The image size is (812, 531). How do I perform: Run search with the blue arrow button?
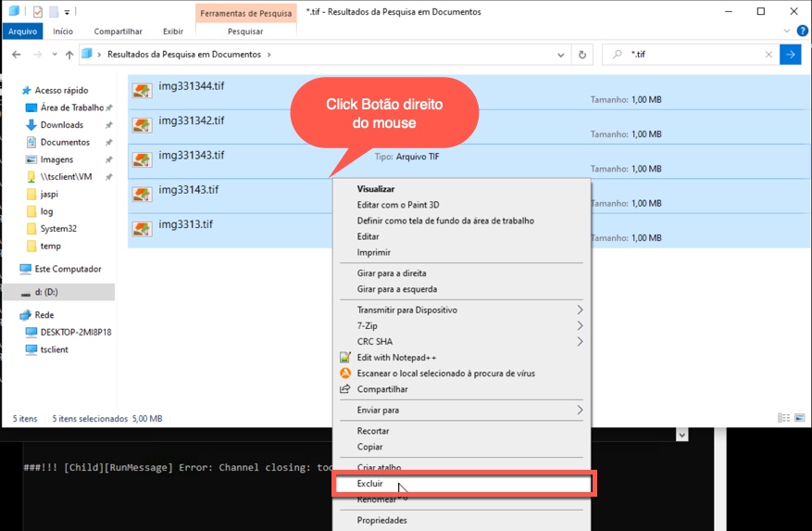coord(791,55)
